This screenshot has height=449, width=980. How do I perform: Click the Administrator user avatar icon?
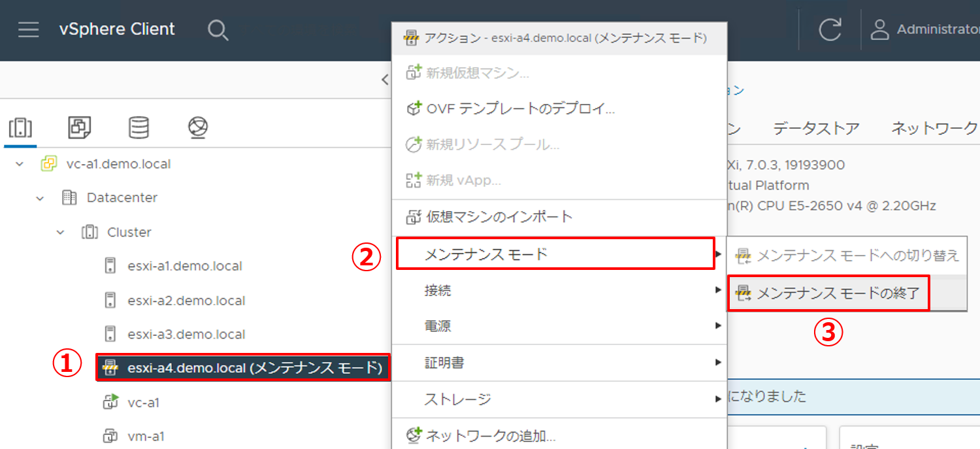[x=881, y=29]
